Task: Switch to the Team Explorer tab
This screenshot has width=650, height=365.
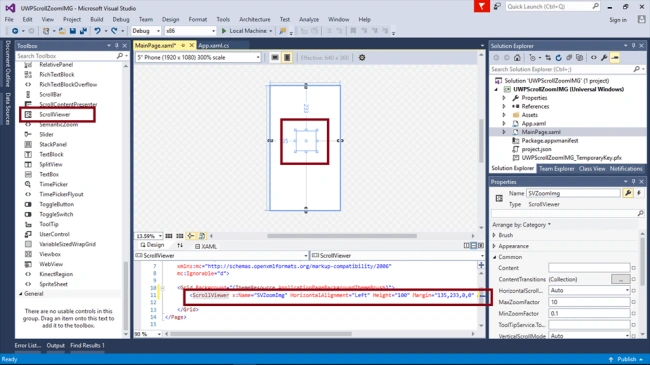Action: coord(556,169)
